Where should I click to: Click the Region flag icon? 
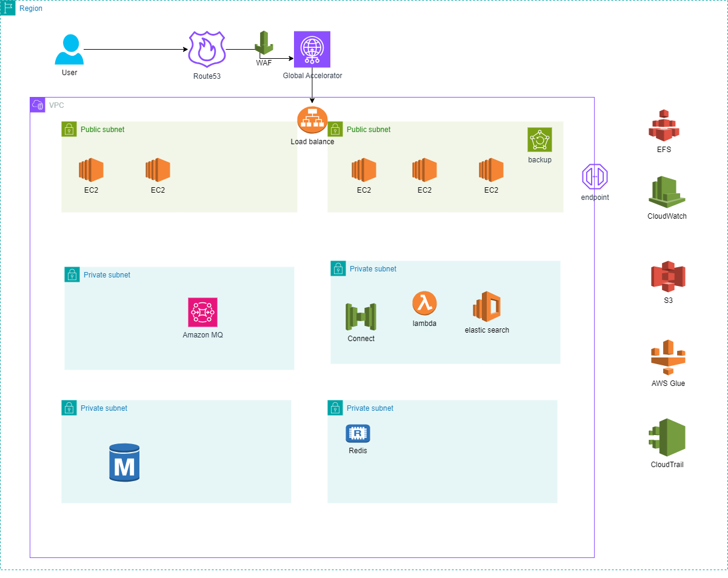[x=8, y=8]
